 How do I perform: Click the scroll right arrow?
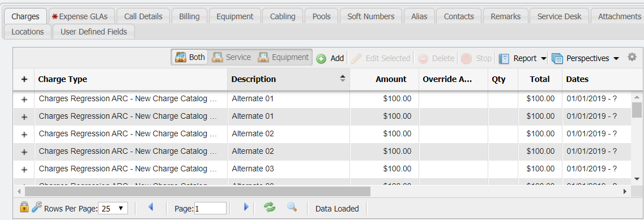pos(625,191)
